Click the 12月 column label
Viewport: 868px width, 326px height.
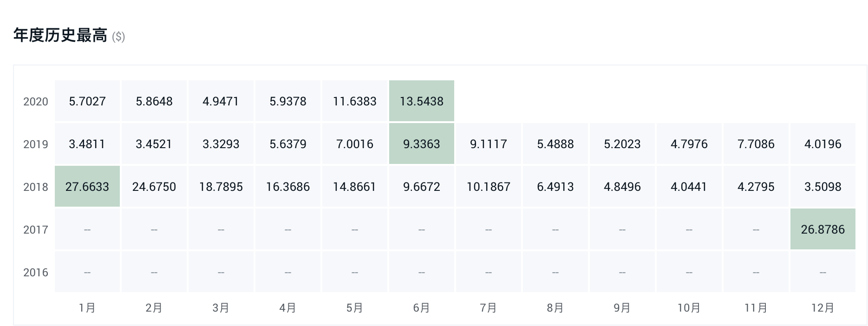pyautogui.click(x=822, y=308)
